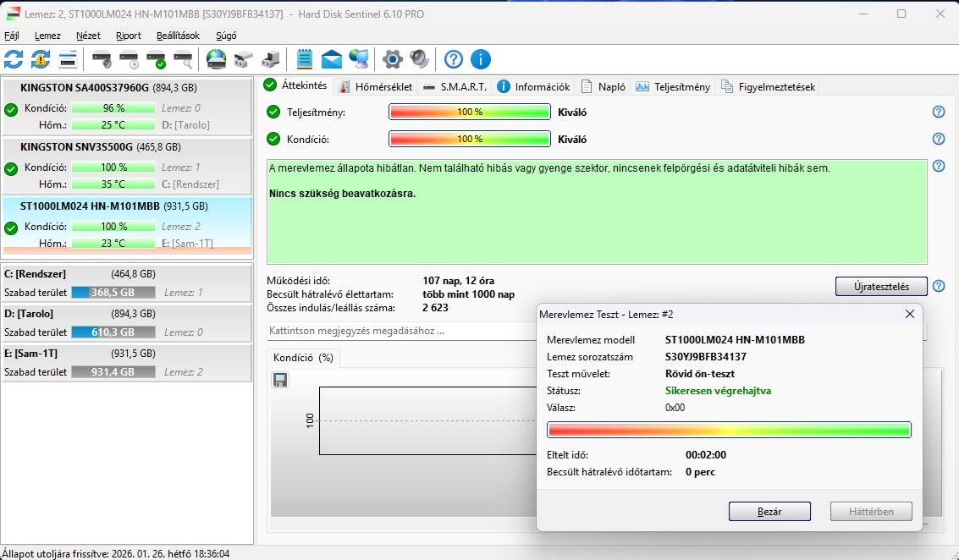Open the Beállítások menu
959x560 pixels.
(x=178, y=36)
